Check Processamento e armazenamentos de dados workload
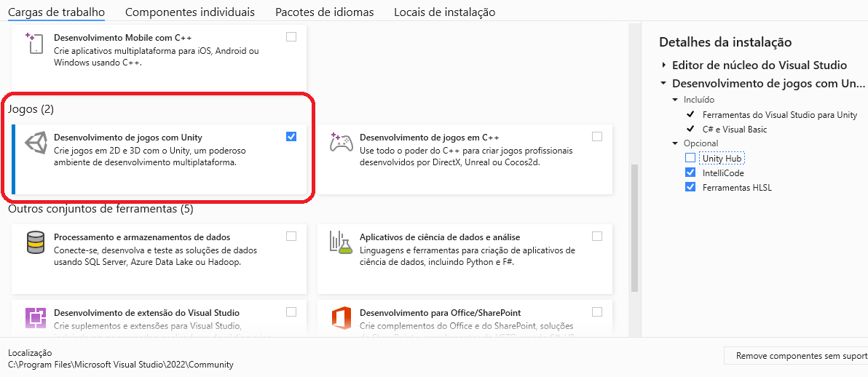The width and height of the screenshot is (868, 377). (x=291, y=236)
